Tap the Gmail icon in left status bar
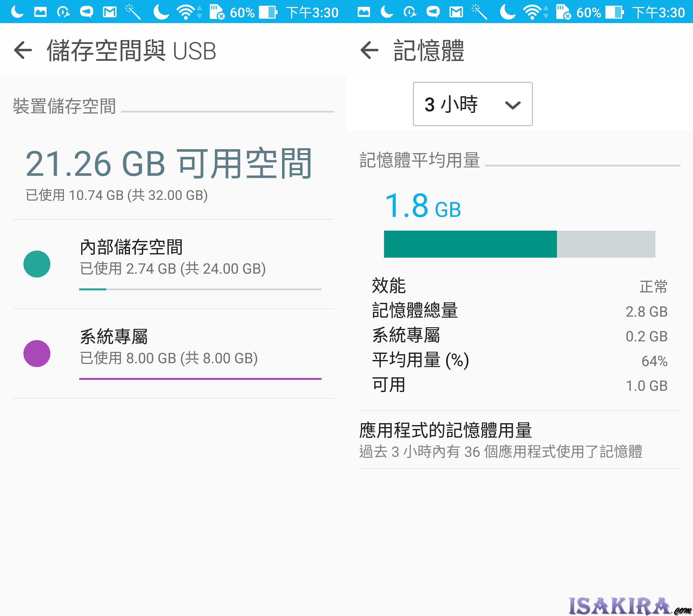Viewport: 693px width, 616px height. click(x=109, y=12)
